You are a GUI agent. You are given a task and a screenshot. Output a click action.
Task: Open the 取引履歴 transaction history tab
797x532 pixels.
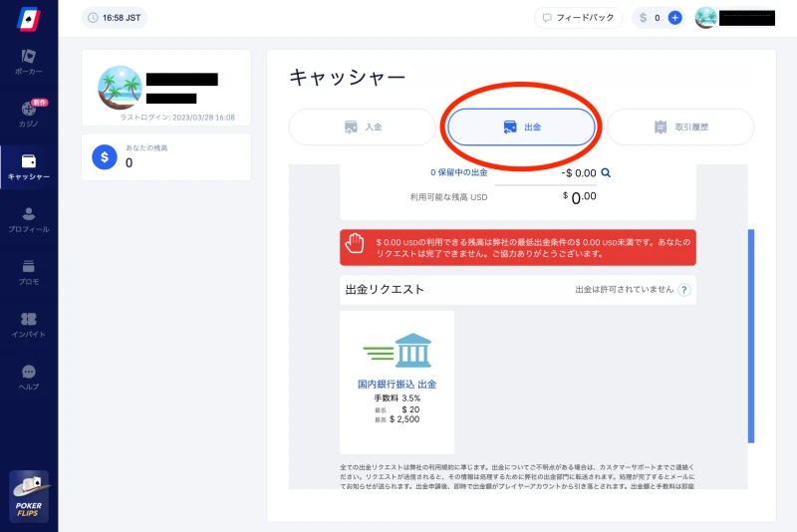(x=680, y=128)
